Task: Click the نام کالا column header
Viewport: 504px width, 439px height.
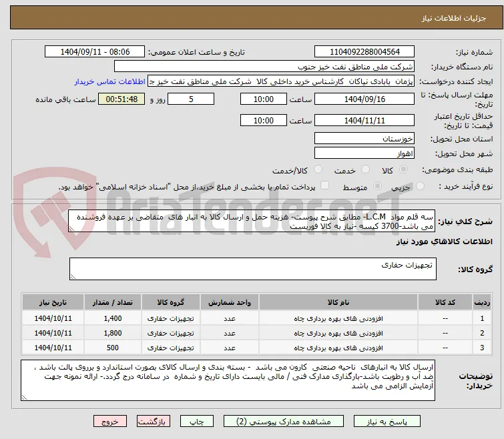Action: tap(338, 302)
